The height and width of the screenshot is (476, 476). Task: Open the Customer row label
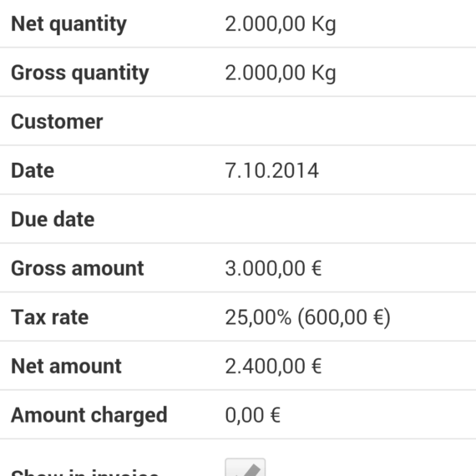click(57, 122)
